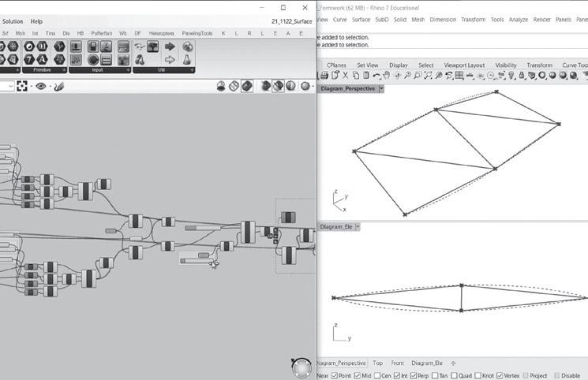Click the solid black arrow icon in Util panel
This screenshot has width=588, height=380.
[170, 47]
